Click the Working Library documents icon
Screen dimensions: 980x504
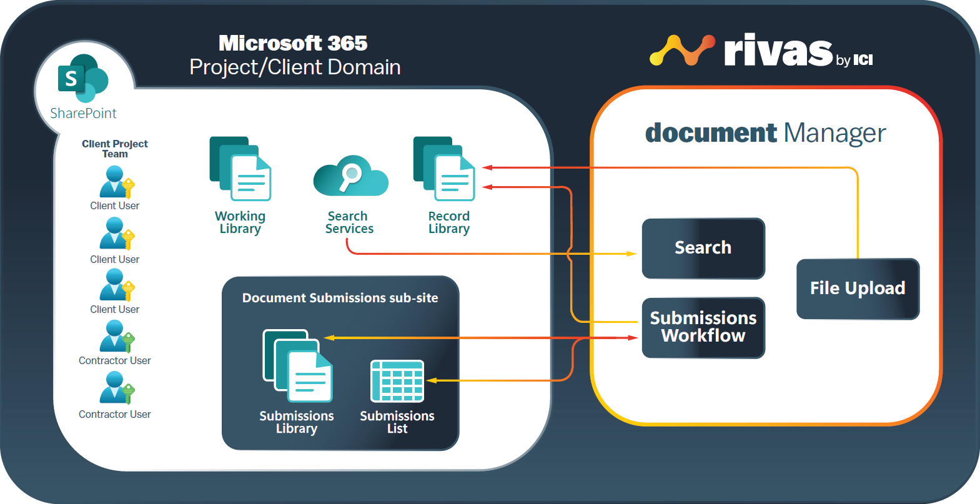pyautogui.click(x=240, y=169)
